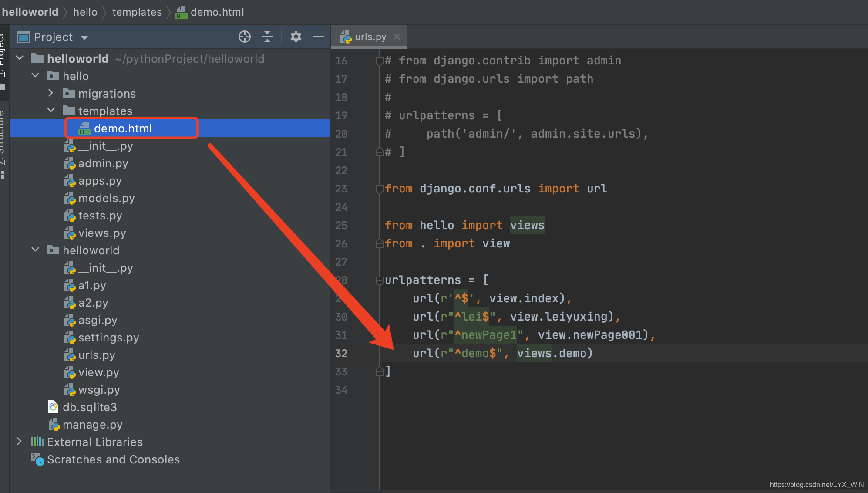Collapse the templates folder

(50, 111)
